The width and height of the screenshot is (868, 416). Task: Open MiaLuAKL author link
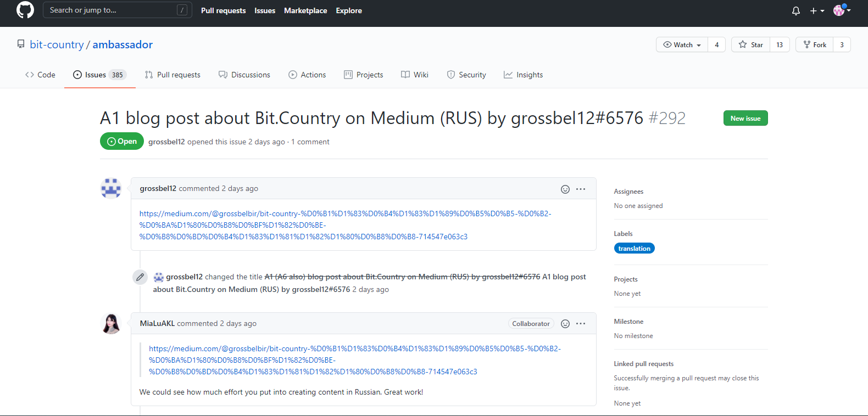tap(157, 323)
